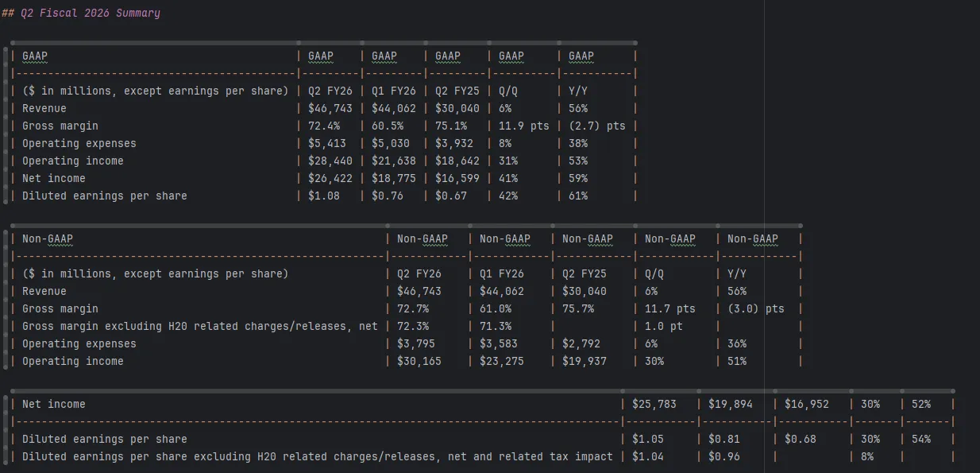This screenshot has width=980, height=473.
Task: Click the $26,422 net income value
Action: pyautogui.click(x=330, y=178)
